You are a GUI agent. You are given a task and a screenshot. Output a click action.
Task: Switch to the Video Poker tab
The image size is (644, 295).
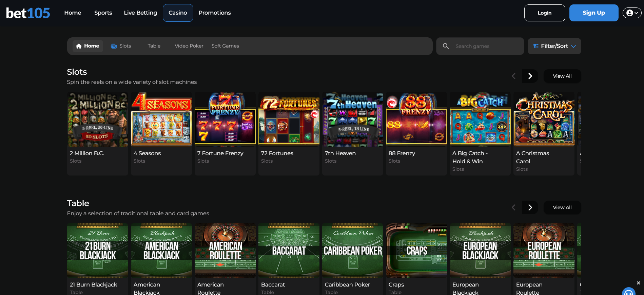[189, 46]
